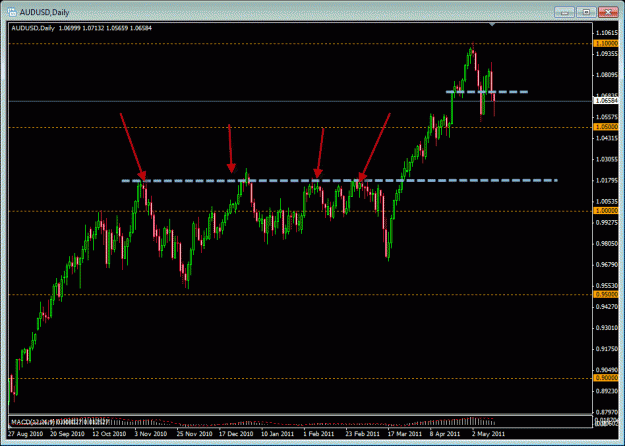Screen dimensions: 625x446
Task: Click the 0.93010 price scale value
Action: coord(607,328)
